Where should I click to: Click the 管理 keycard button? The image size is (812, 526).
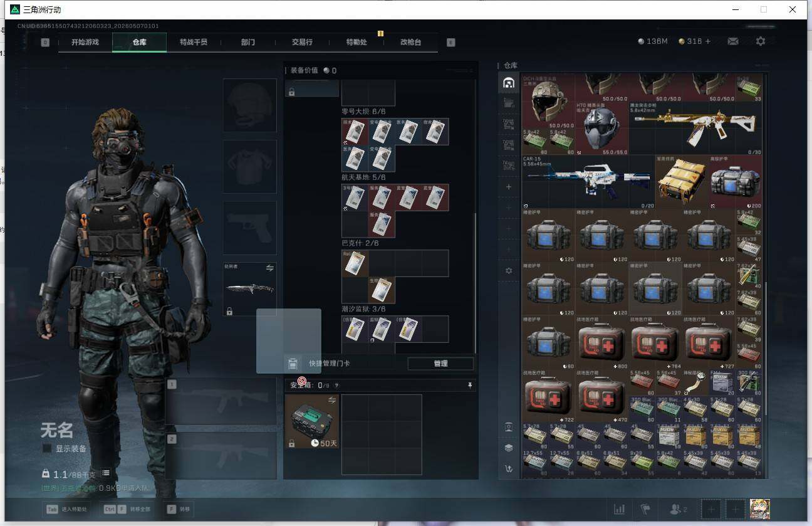click(440, 364)
